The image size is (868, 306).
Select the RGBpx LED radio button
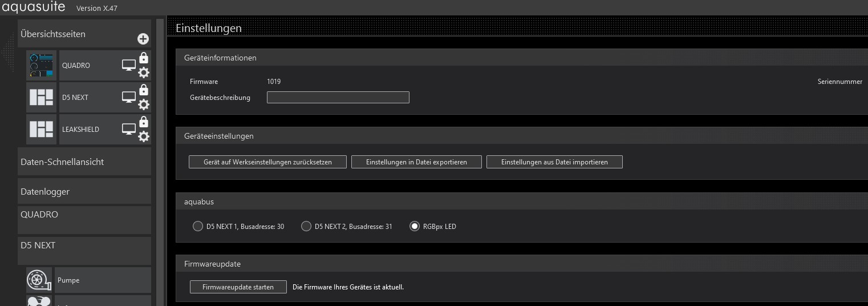[415, 226]
